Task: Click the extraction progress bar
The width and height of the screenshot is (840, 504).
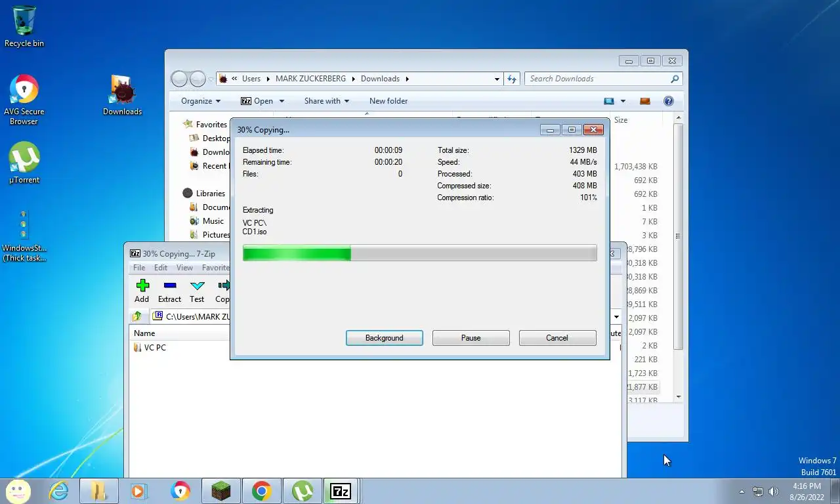Action: click(x=419, y=253)
